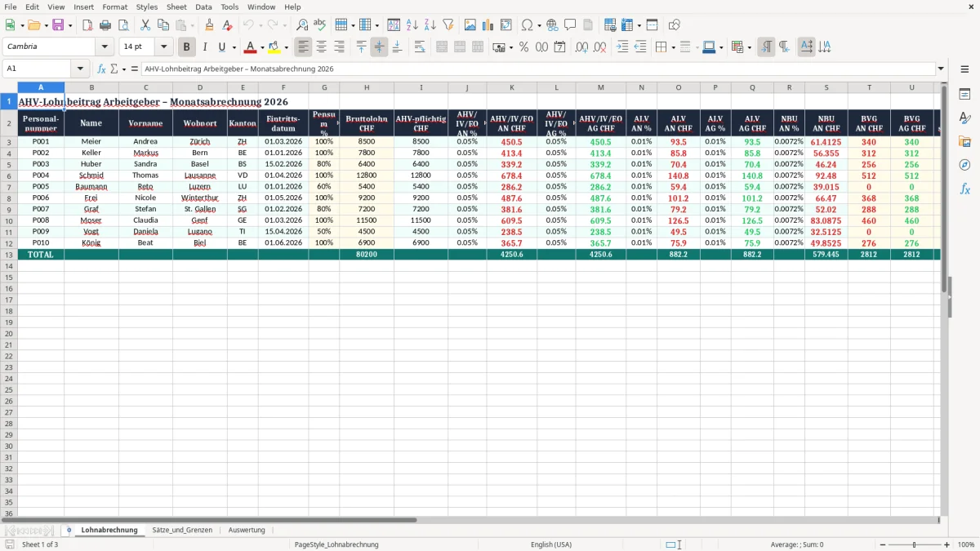
Task: Open the Function Wizard fx icon
Action: tap(102, 69)
